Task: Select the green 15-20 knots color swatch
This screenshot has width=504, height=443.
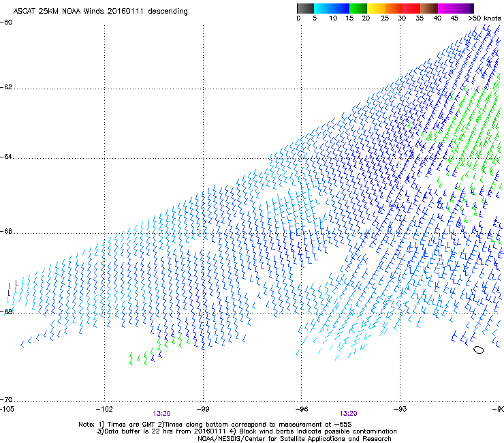Action: click(x=358, y=8)
